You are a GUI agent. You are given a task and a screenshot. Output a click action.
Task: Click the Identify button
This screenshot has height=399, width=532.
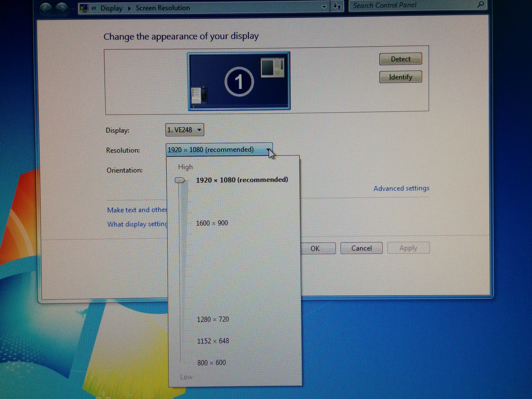(x=400, y=77)
